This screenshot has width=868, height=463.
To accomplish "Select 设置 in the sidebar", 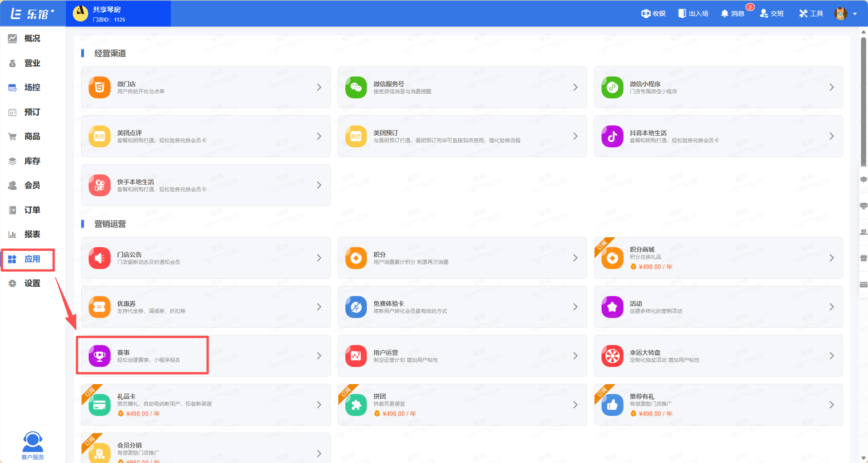I will coord(32,283).
